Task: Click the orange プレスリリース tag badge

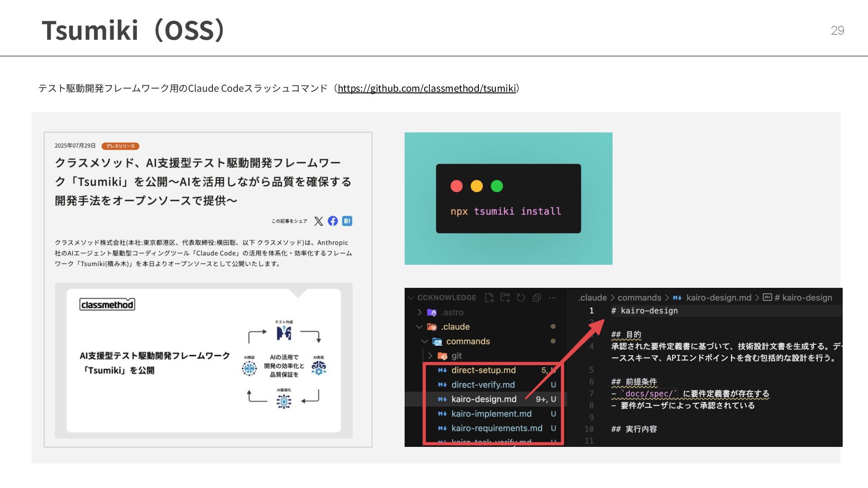Action: click(x=120, y=146)
